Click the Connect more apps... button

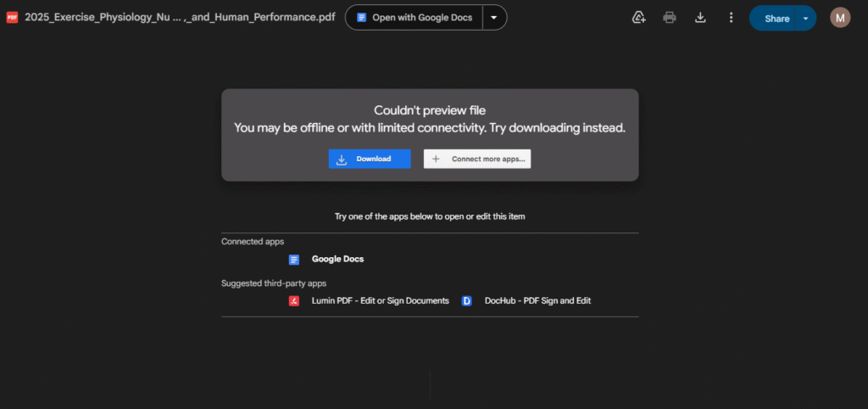click(x=477, y=159)
